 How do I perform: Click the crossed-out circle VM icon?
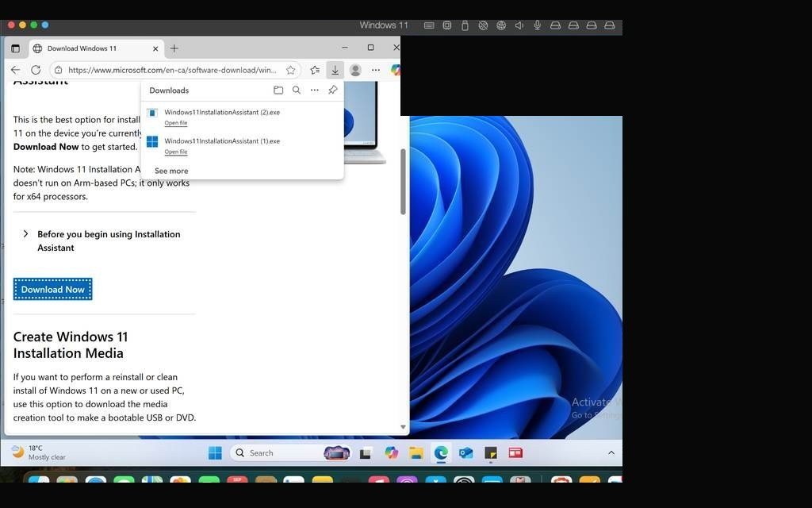[x=483, y=25]
